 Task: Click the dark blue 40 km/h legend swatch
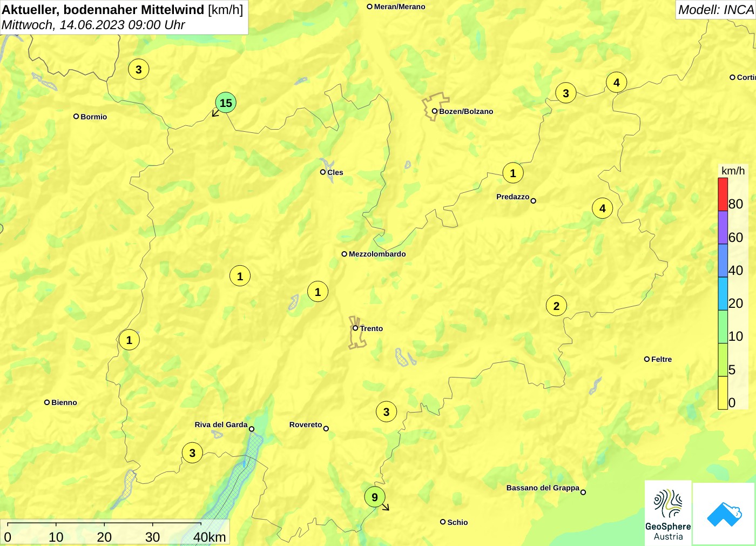[x=723, y=261]
